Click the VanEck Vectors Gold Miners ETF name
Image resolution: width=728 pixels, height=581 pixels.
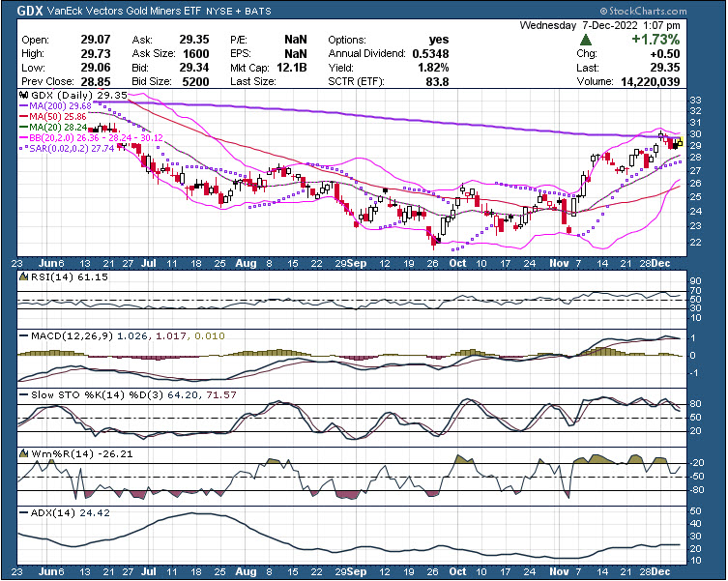[124, 11]
